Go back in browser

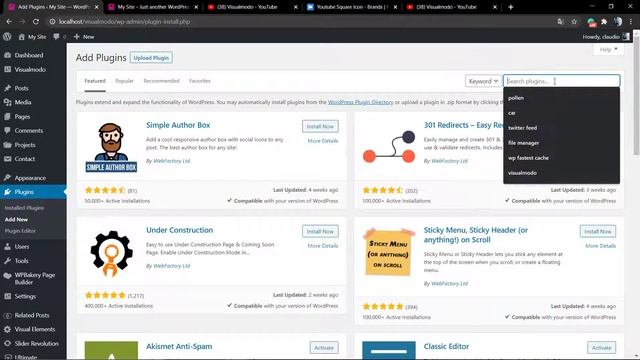coord(9,22)
